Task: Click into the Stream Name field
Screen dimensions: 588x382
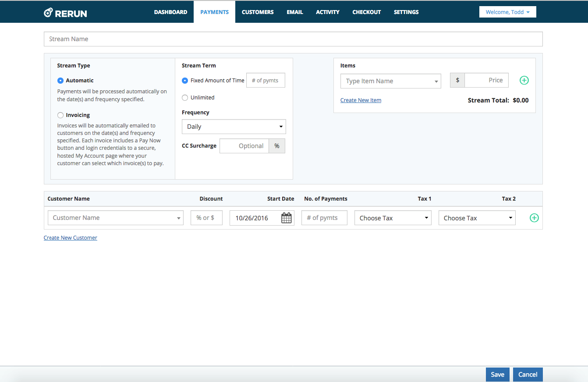Action: 293,39
